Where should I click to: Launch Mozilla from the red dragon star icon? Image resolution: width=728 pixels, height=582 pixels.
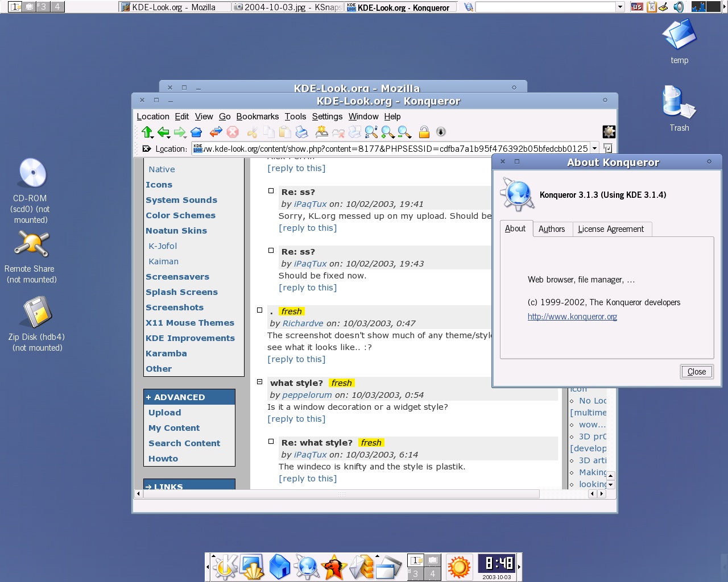334,567
